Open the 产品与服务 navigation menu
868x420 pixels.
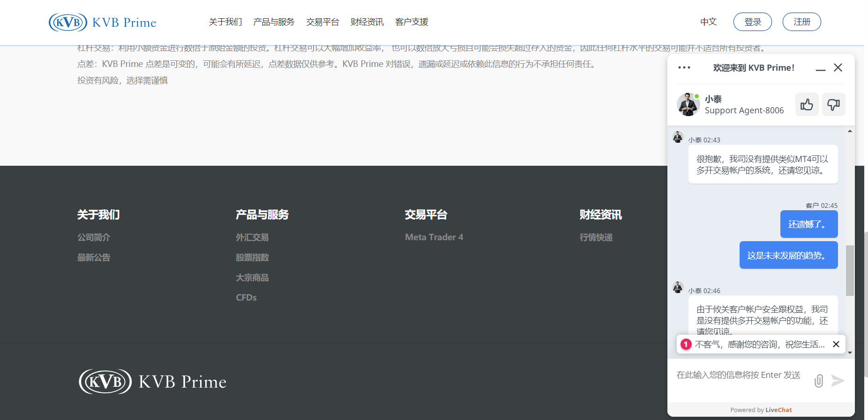274,22
